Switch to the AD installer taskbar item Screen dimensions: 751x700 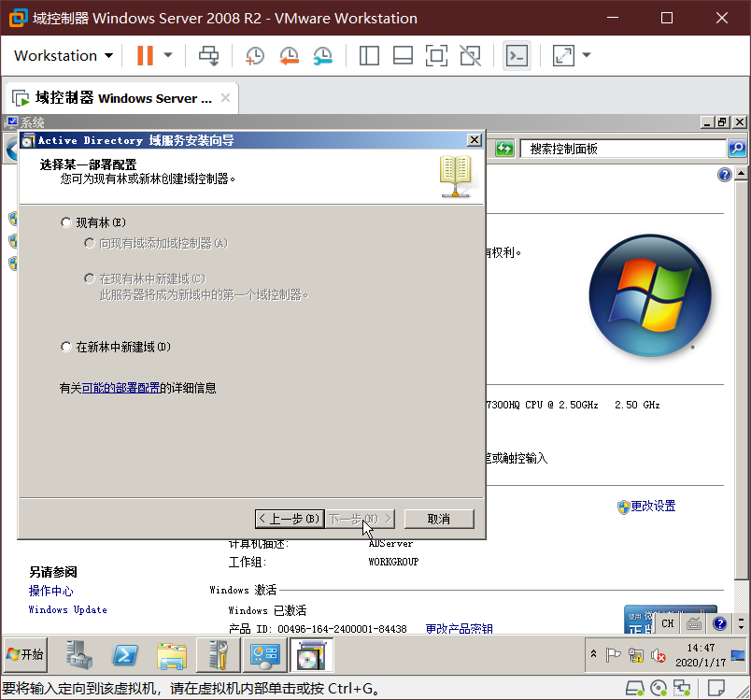(x=311, y=655)
